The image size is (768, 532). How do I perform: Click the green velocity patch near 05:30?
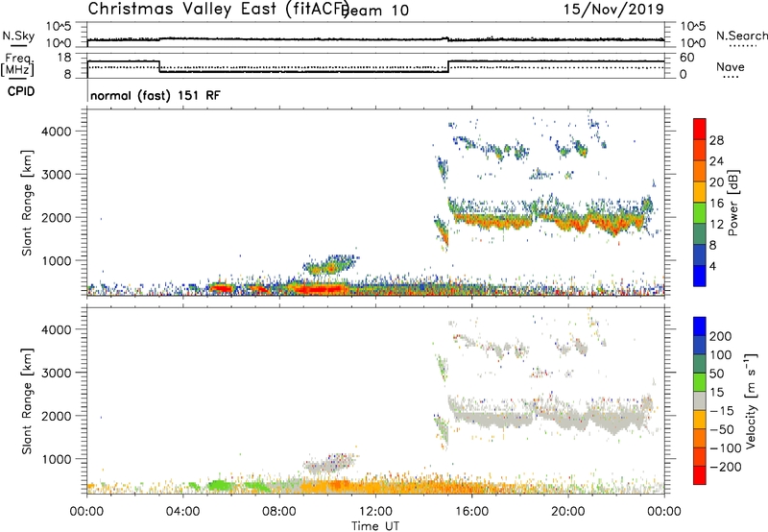point(219,486)
